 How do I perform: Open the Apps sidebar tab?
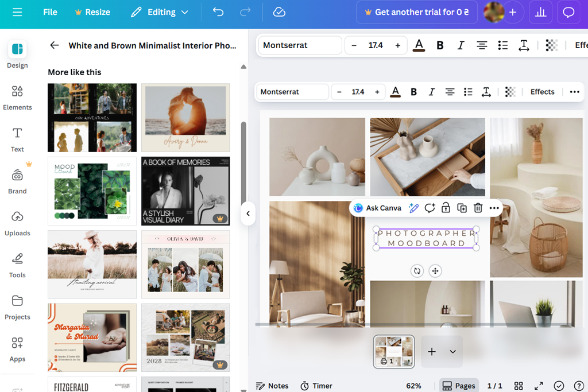(17, 350)
